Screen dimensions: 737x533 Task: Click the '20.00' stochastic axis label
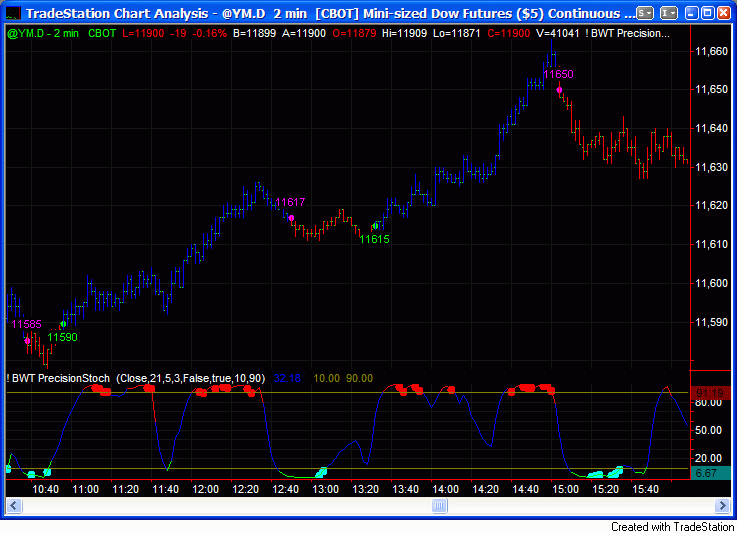[708, 458]
